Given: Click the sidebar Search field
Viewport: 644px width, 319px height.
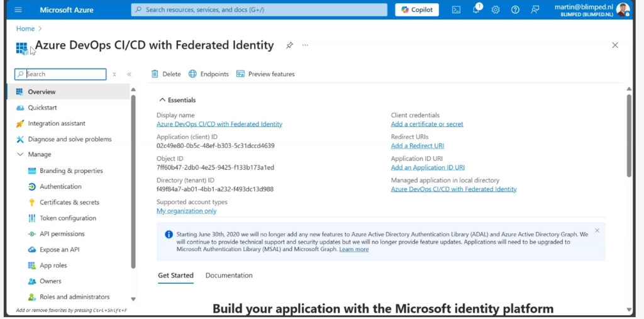Looking at the screenshot, I should [60, 74].
